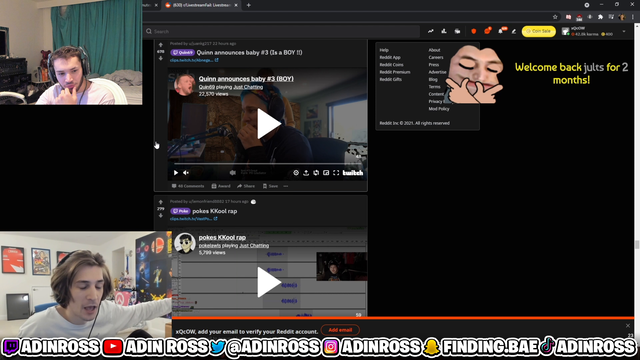The image size is (640, 360).
Task: Downvote the pokes KKool rap post
Action: [x=160, y=216]
